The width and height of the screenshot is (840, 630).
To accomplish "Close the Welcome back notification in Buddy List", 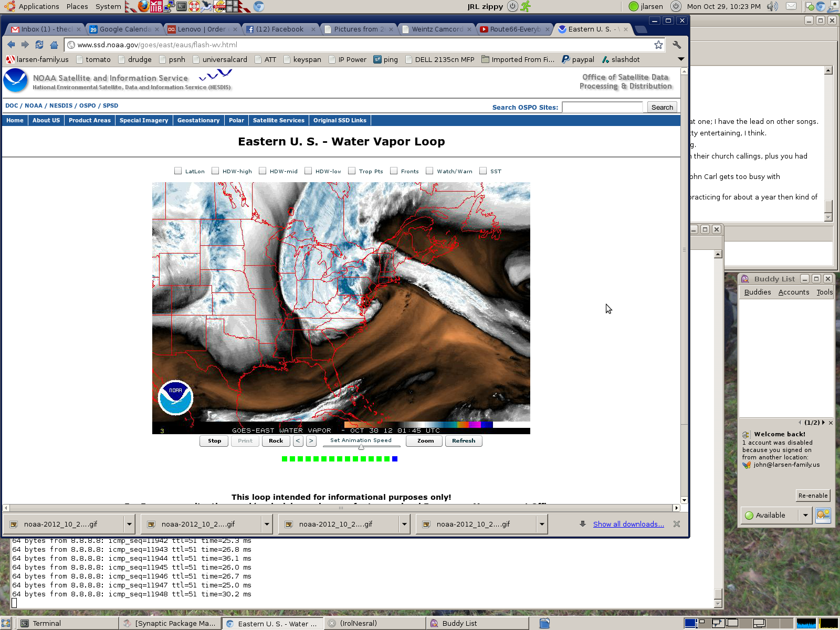I will [x=831, y=423].
